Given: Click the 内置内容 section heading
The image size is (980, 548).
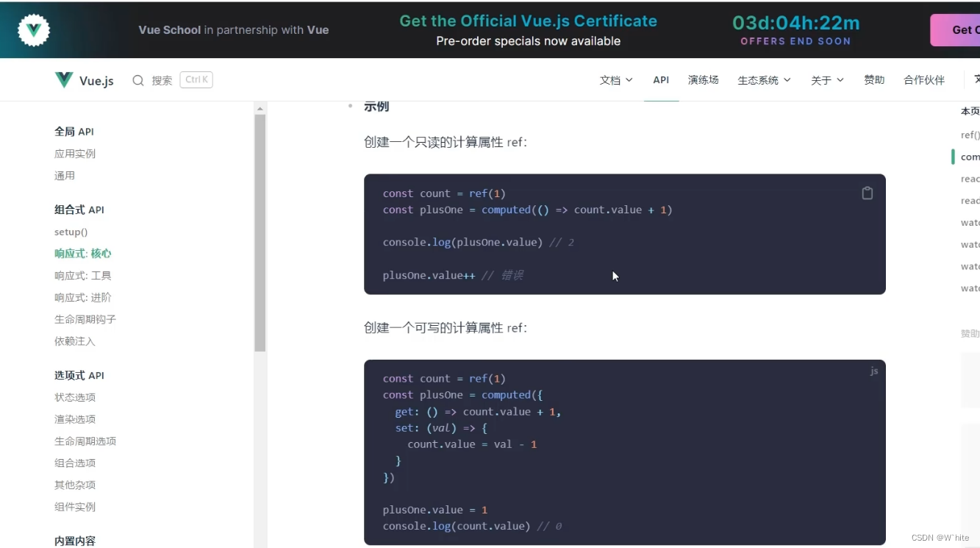Looking at the screenshot, I should (x=75, y=541).
